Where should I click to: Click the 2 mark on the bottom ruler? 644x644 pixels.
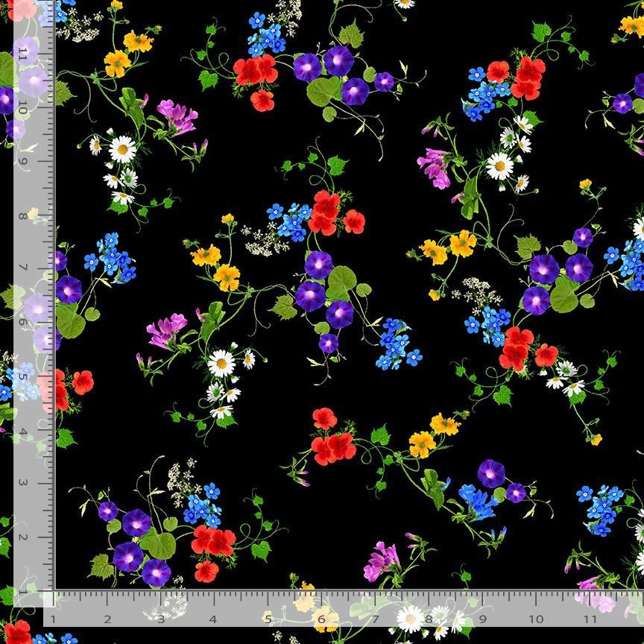pos(107,619)
